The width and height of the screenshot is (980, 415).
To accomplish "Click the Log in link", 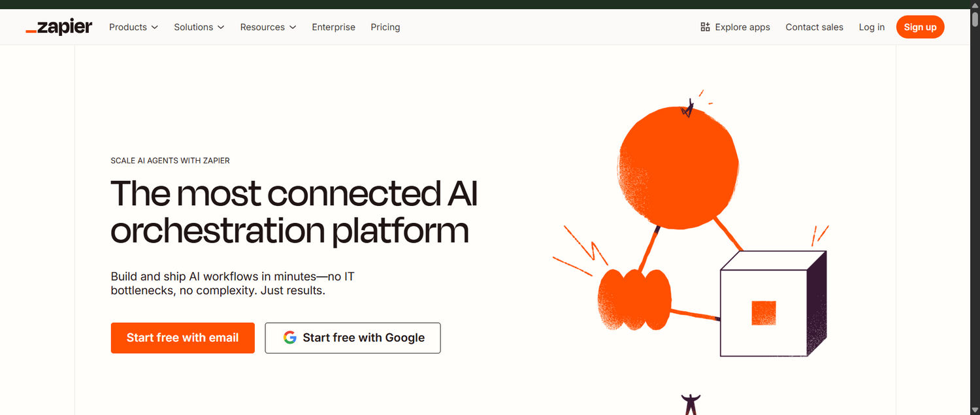I will tap(872, 27).
